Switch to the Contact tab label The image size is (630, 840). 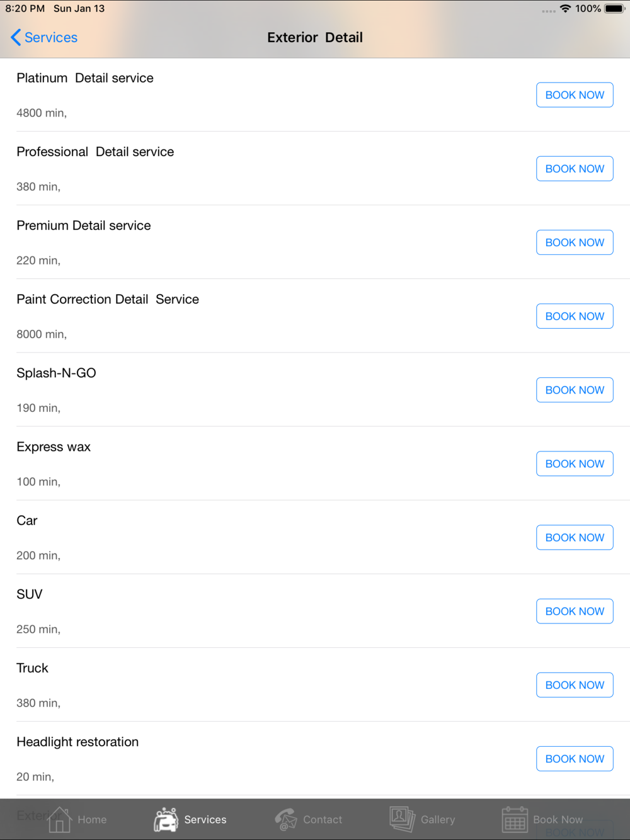pyautogui.click(x=323, y=819)
